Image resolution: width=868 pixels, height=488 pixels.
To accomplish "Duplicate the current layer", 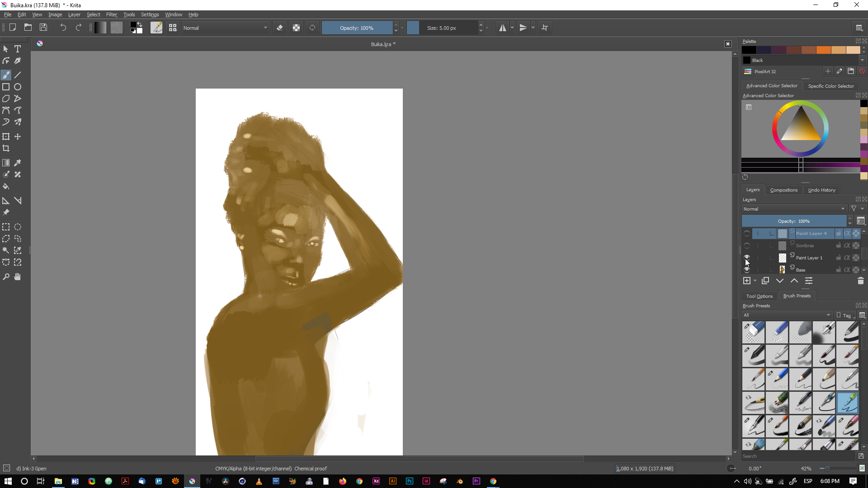I will coord(765,281).
